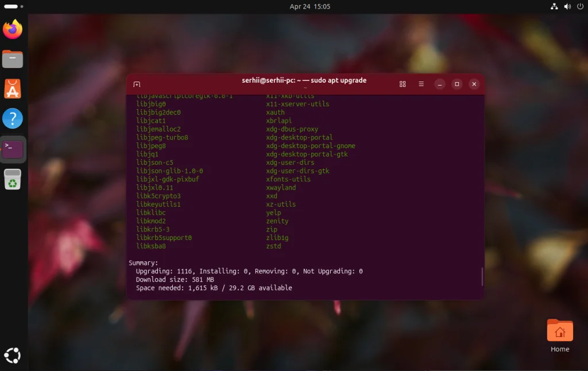588x371 pixels.
Task: Click the package name xdg-desktop-portal-gtk
Action: tap(307, 154)
